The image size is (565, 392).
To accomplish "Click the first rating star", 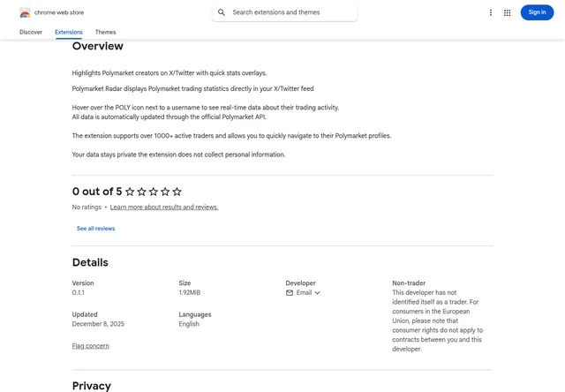I will point(130,192).
